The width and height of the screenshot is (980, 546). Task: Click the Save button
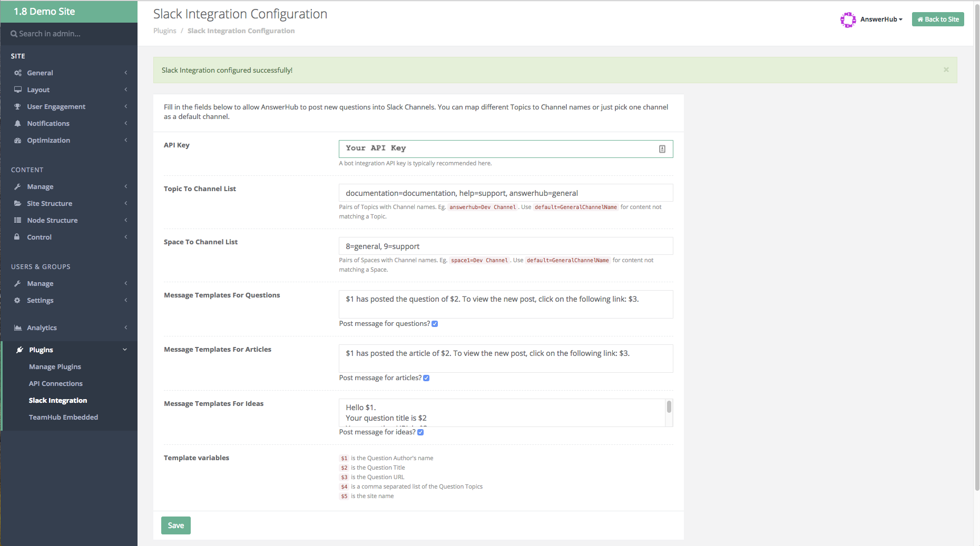[x=176, y=525]
